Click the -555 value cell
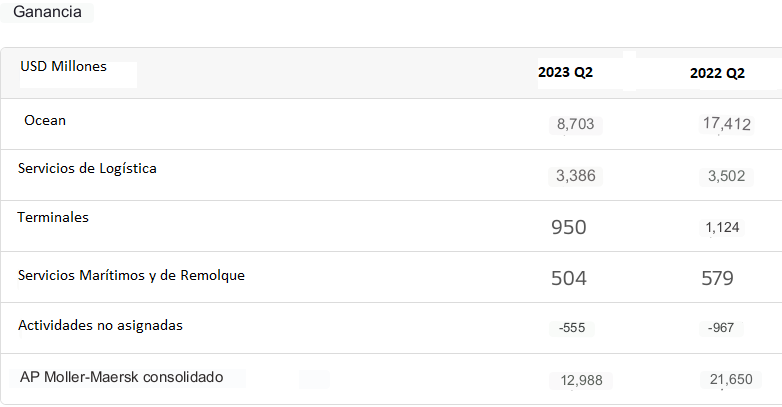 [572, 328]
